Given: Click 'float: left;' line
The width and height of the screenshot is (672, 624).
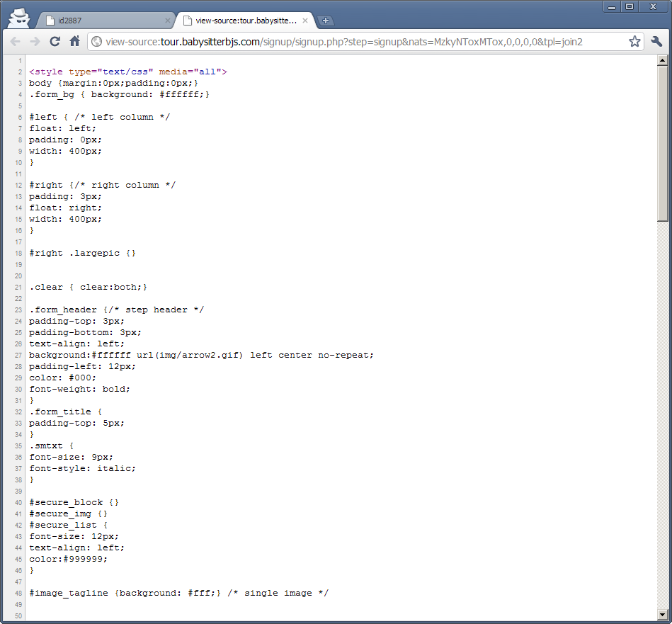Looking at the screenshot, I should pos(62,128).
